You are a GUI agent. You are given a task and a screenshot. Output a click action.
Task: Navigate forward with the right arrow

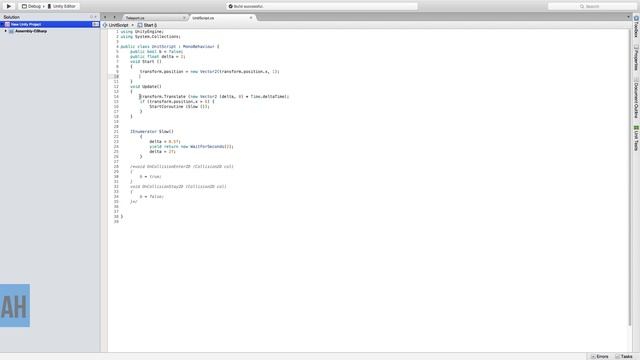coord(114,17)
